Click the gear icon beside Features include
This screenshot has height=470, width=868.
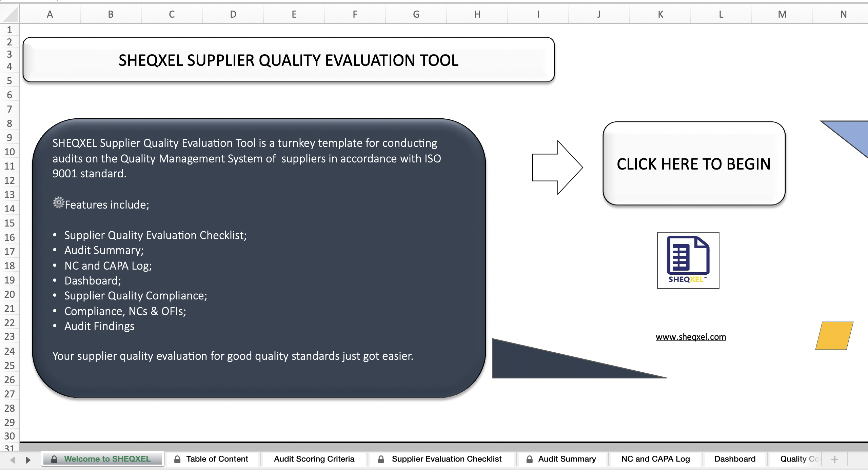pyautogui.click(x=58, y=202)
